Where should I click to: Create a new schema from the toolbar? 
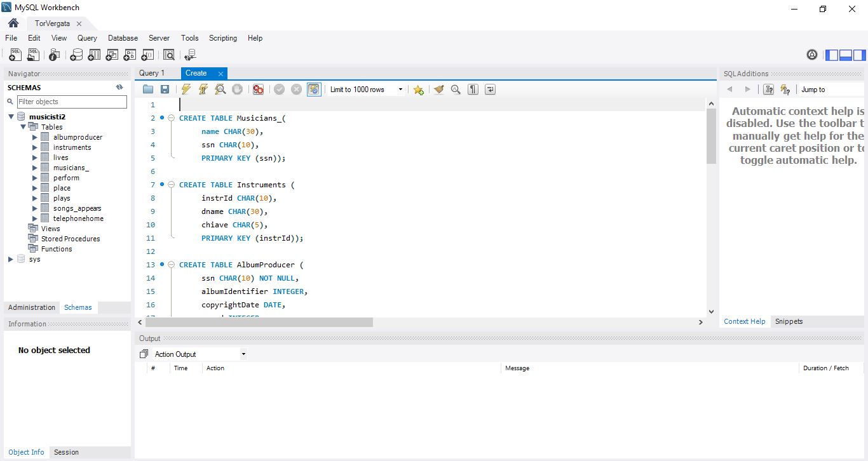76,55
